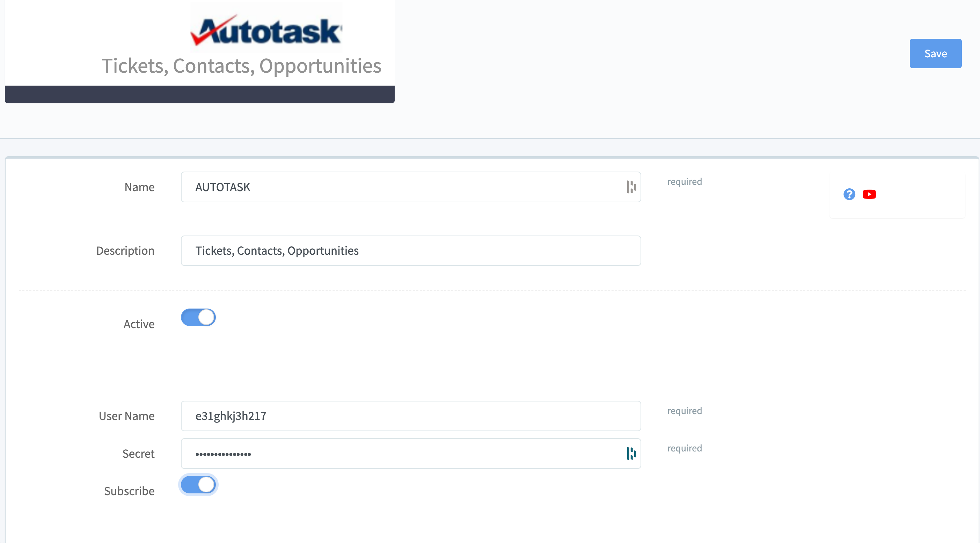Click the 'Name' label text
The width and height of the screenshot is (980, 543).
pos(140,187)
